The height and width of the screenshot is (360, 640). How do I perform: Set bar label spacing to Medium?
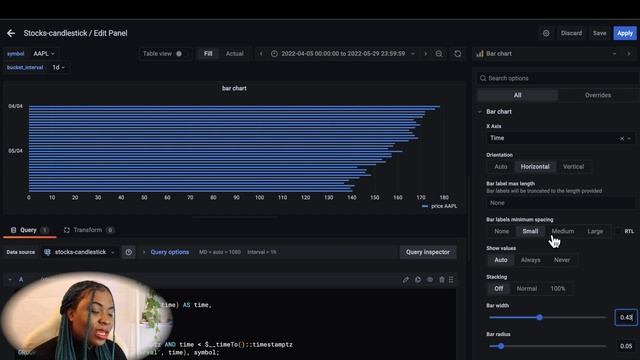pyautogui.click(x=563, y=231)
